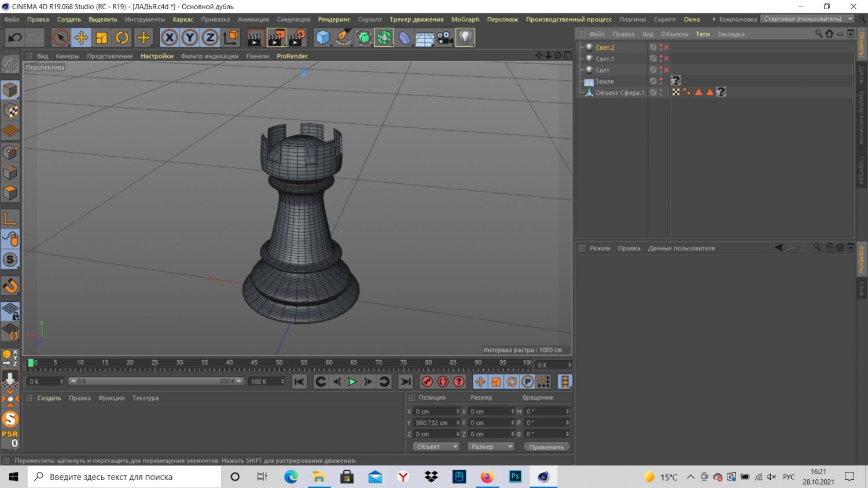
Task: Select the Live Selection tool
Action: [60, 38]
